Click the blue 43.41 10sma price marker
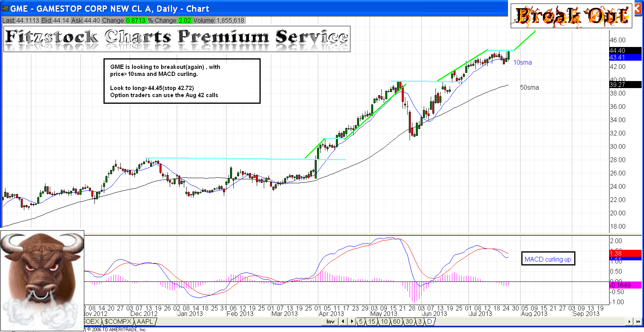The height and width of the screenshot is (332, 644). 625,57
